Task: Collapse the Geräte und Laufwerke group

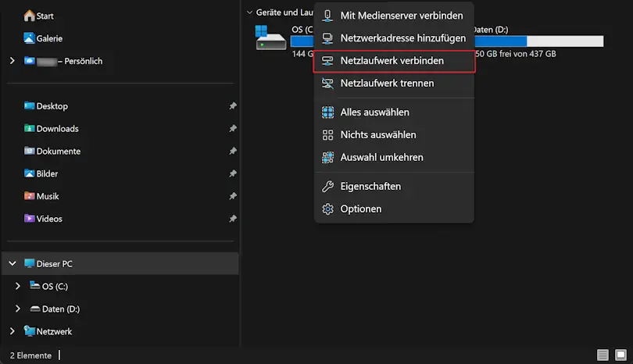Action: 249,12
